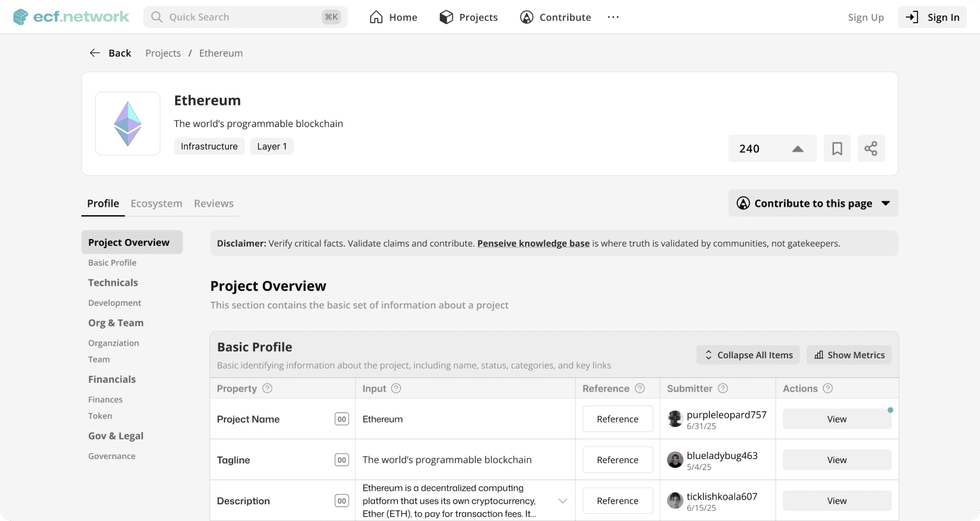The width and height of the screenshot is (980, 521).
Task: Click View for Tagline row
Action: [837, 460]
